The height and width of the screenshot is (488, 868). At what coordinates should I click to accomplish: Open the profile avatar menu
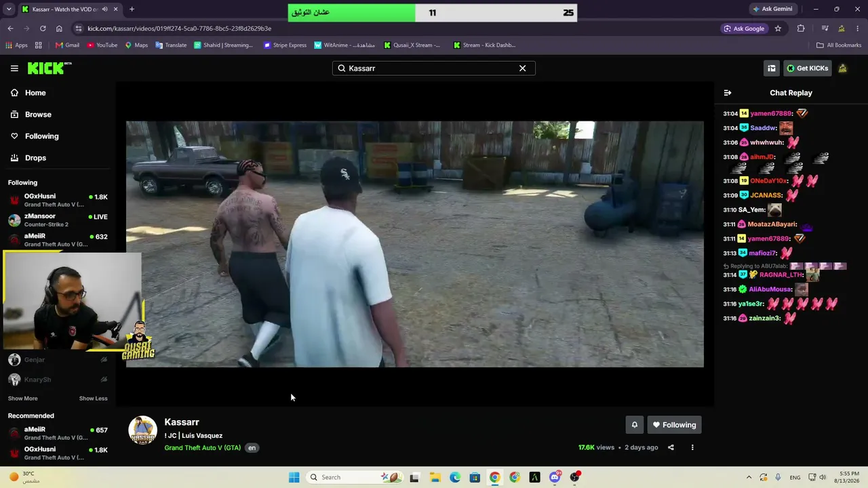click(842, 68)
